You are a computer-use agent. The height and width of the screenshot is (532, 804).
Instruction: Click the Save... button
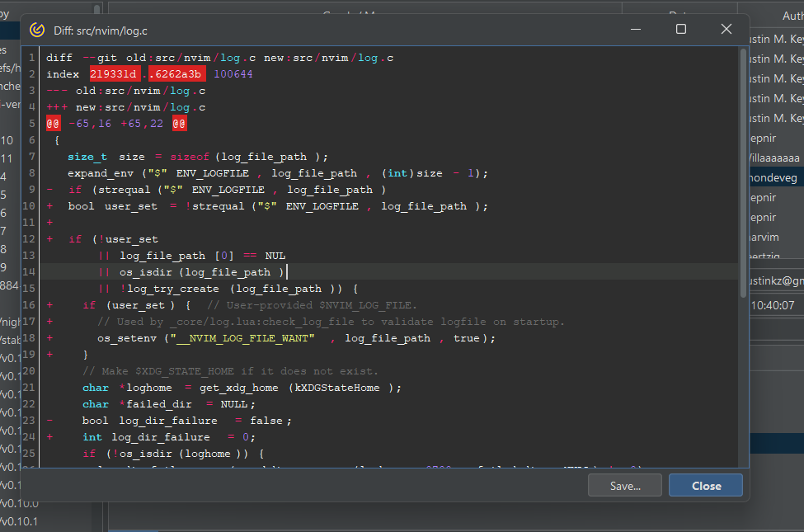click(624, 486)
